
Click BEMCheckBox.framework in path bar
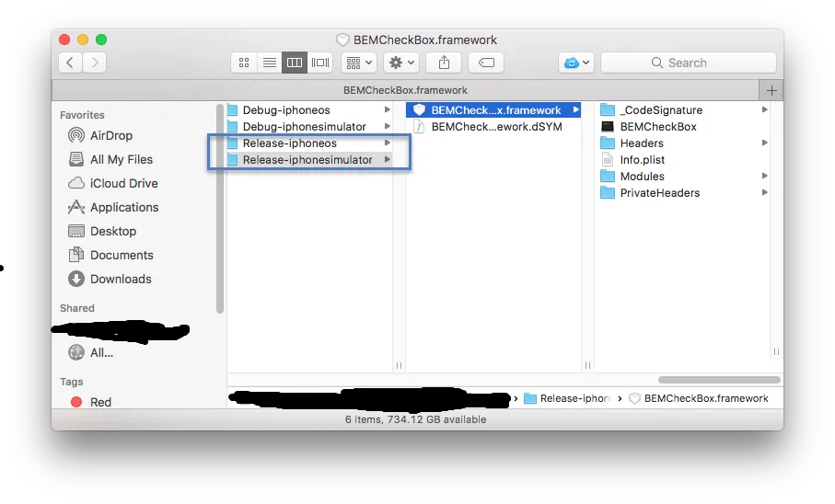[699, 398]
